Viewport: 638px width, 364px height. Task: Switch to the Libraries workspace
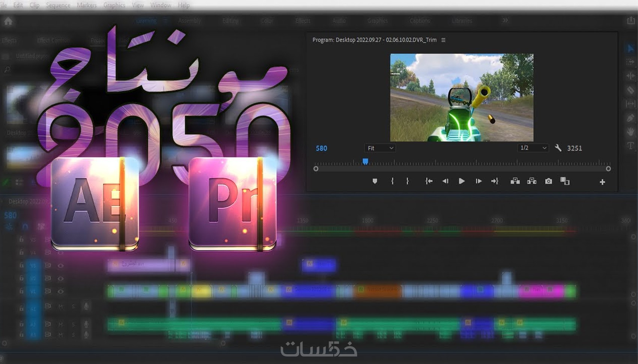point(462,21)
